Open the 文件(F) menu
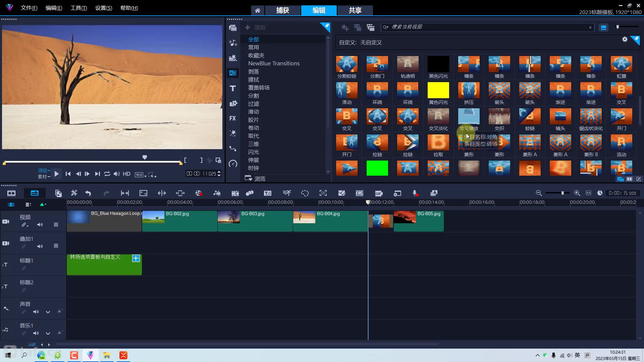Image resolution: width=644 pixels, height=362 pixels. [x=29, y=8]
